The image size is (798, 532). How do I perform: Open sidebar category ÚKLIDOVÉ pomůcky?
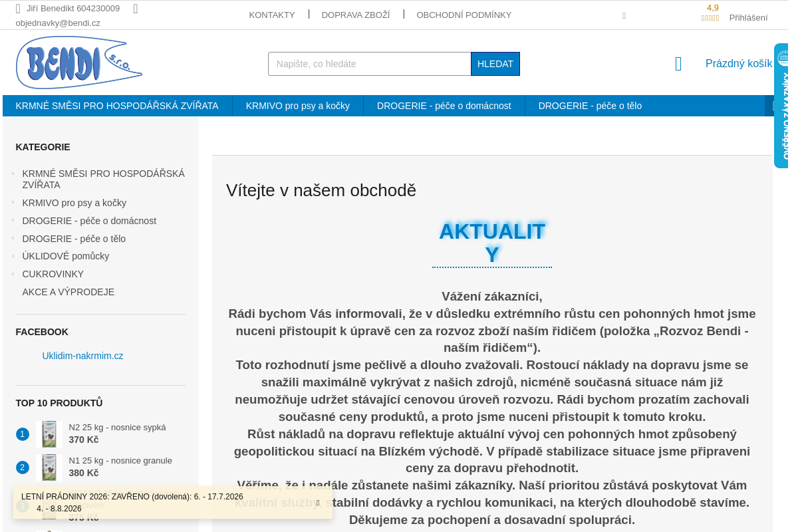pyautogui.click(x=66, y=256)
